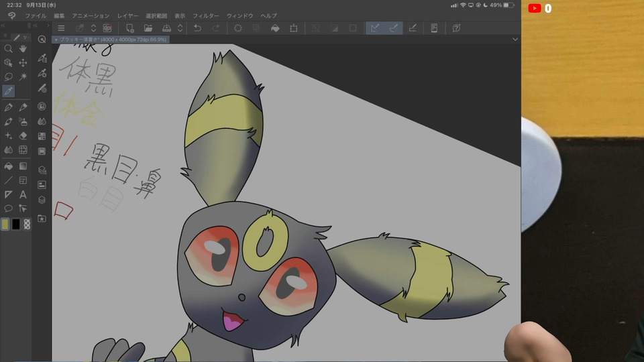This screenshot has width=644, height=362.
Task: Select the Eyedropper tool
Action: (x=8, y=90)
